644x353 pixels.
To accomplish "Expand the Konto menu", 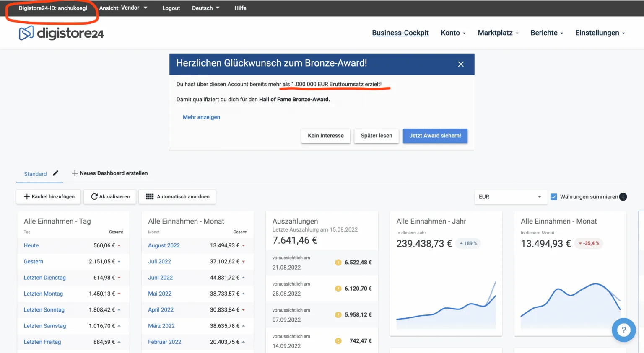I will click(453, 33).
